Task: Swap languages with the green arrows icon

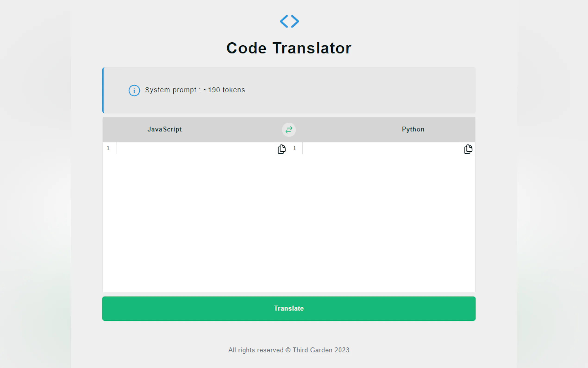Action: [x=289, y=130]
